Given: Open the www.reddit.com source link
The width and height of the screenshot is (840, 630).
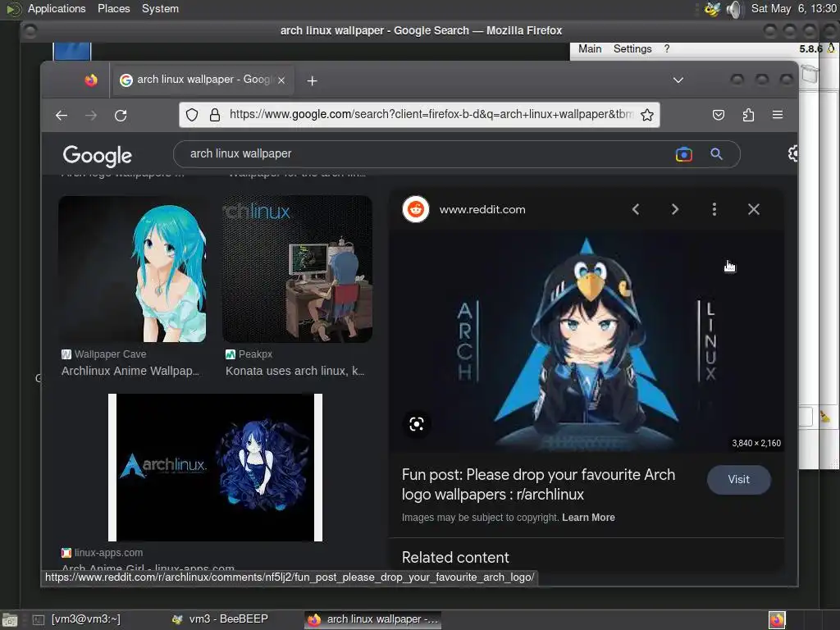Looking at the screenshot, I should (482, 209).
